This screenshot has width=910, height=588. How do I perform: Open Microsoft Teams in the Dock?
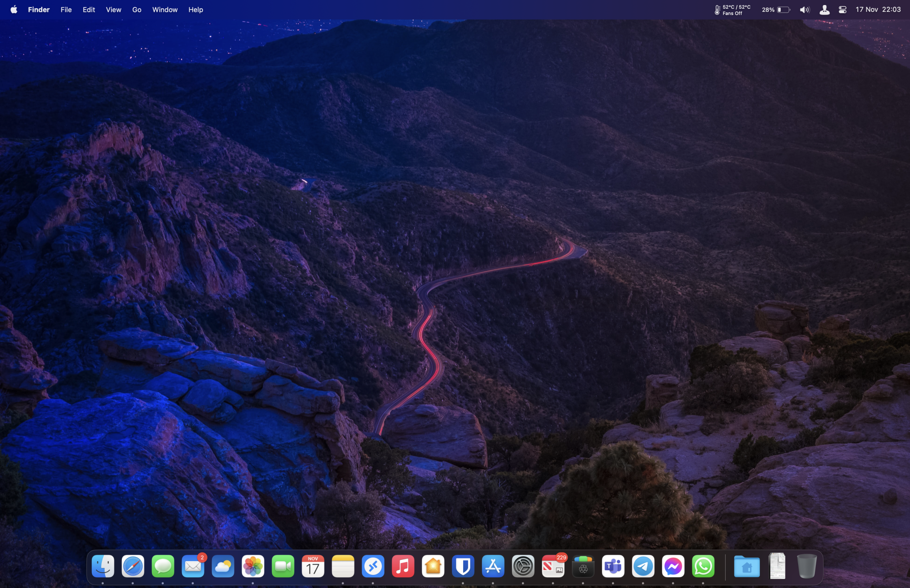[613, 566]
